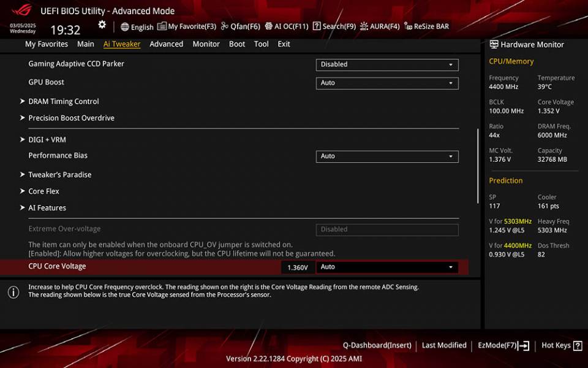
Task: Open the My Favorites tab
Action: pyautogui.click(x=47, y=44)
